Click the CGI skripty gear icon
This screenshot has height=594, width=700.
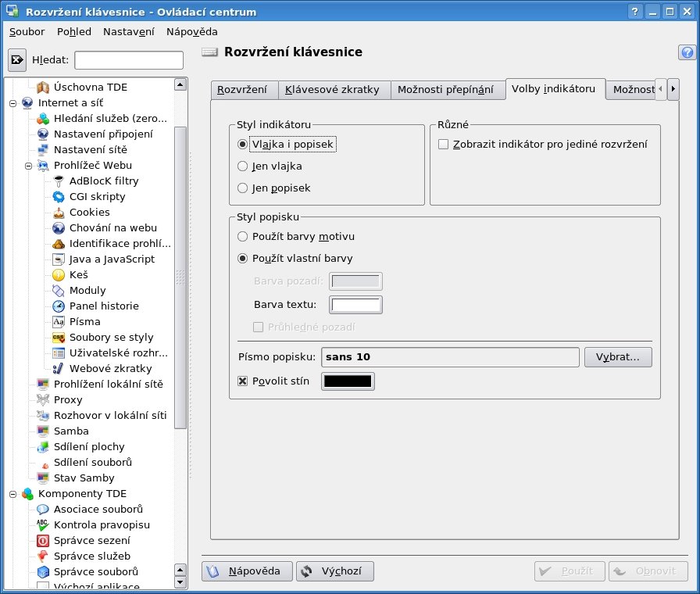(x=59, y=196)
